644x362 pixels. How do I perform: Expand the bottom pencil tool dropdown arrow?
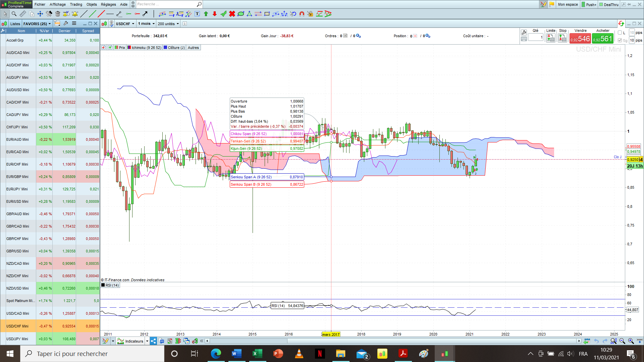[113, 341]
